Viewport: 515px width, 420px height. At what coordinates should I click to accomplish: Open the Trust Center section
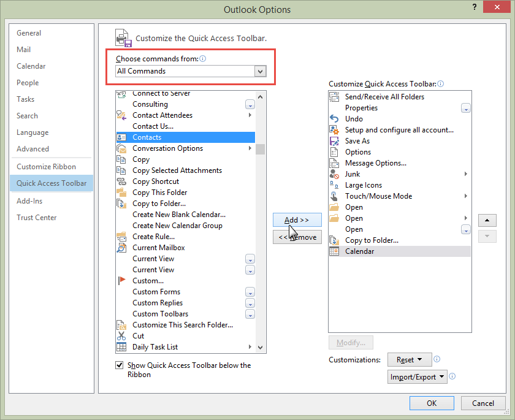pos(37,218)
